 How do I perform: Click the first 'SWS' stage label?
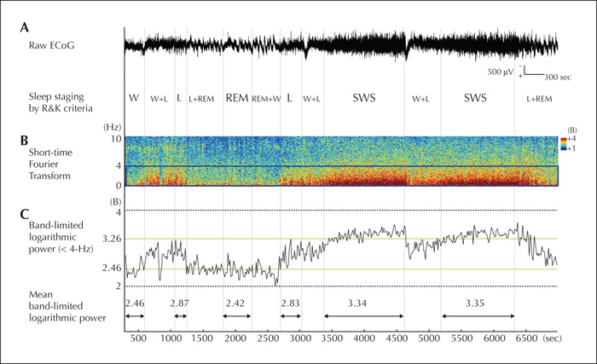(364, 98)
